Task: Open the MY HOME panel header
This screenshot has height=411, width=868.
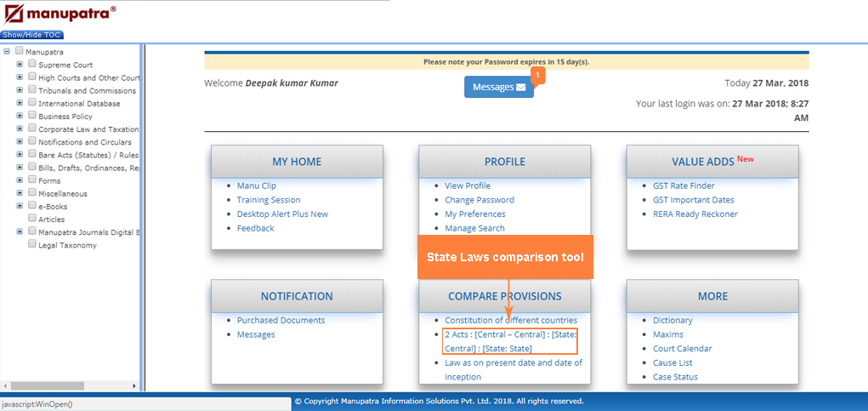Action: pyautogui.click(x=297, y=162)
